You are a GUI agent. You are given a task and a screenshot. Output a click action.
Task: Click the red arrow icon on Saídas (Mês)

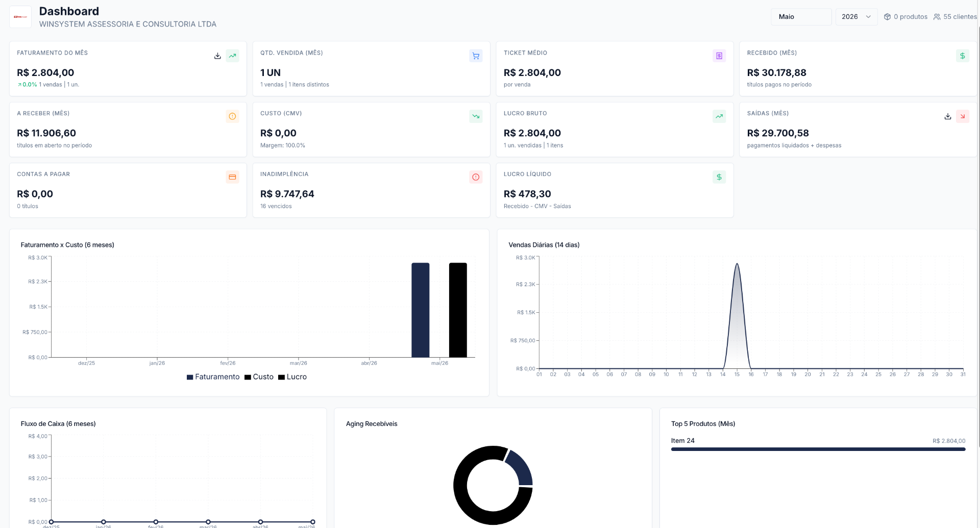pyautogui.click(x=963, y=116)
